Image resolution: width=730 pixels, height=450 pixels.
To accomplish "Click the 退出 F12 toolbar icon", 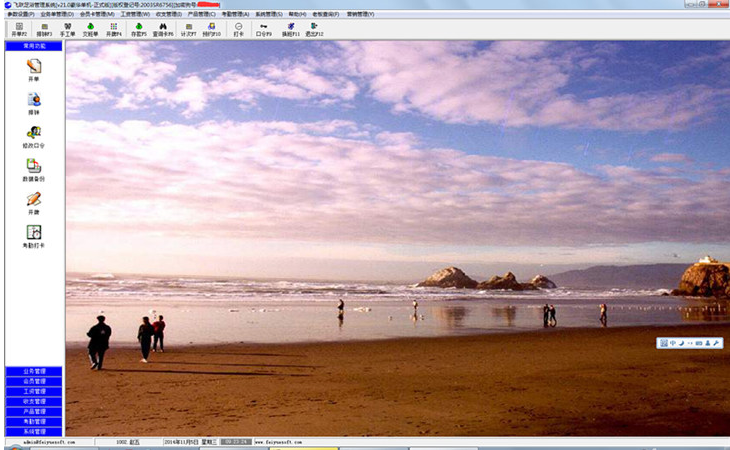I will (x=314, y=29).
